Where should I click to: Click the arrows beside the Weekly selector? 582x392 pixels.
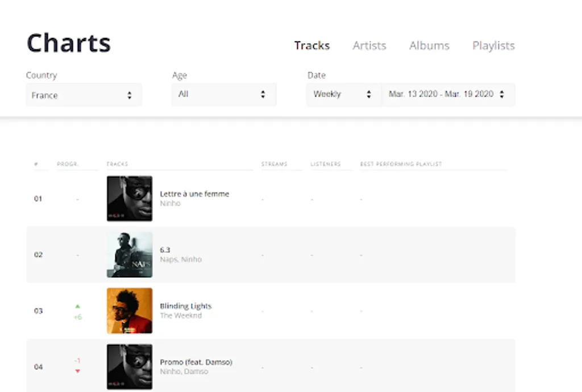(369, 94)
